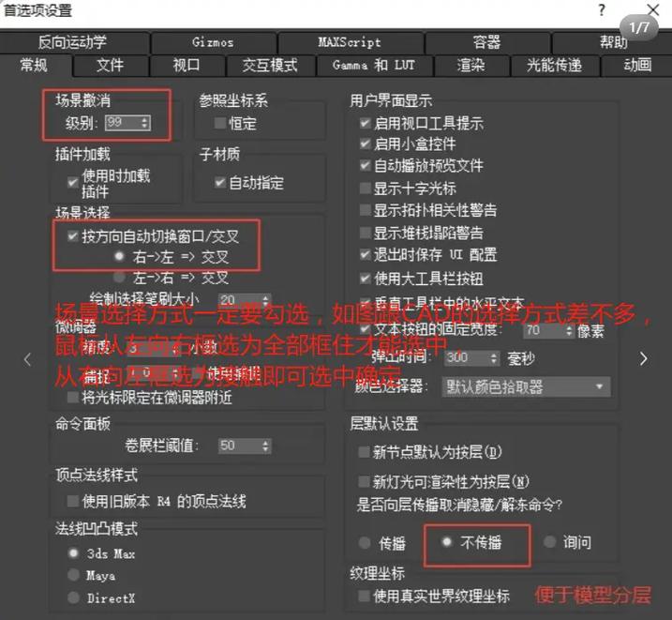This screenshot has height=620, width=672.
Task: Enable 使用旧版本 R4 的顶点法线 checkbox
Action: pos(73,501)
